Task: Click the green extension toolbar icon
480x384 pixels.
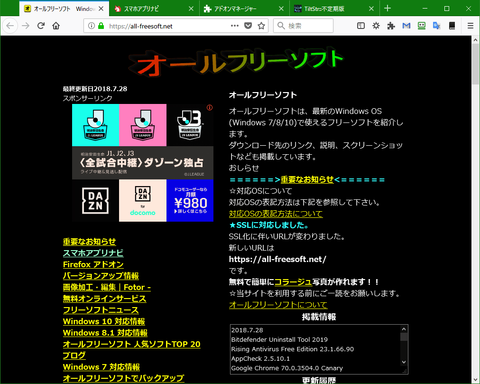Action: pyautogui.click(x=422, y=26)
